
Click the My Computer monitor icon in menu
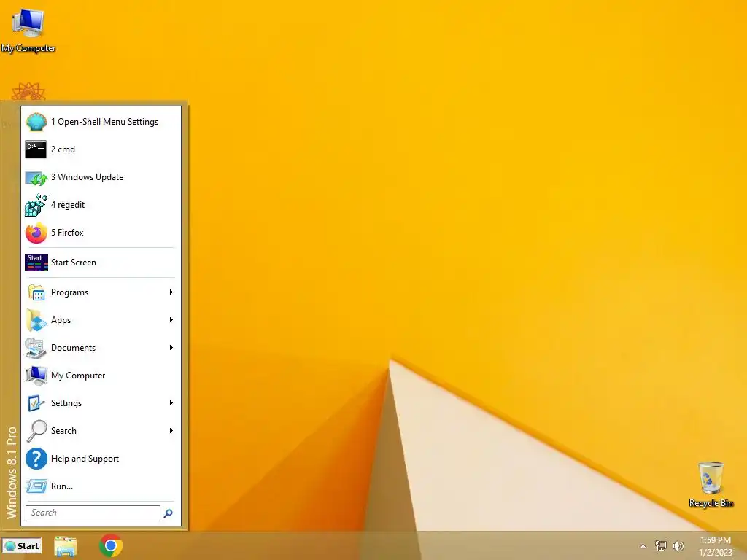coord(36,376)
